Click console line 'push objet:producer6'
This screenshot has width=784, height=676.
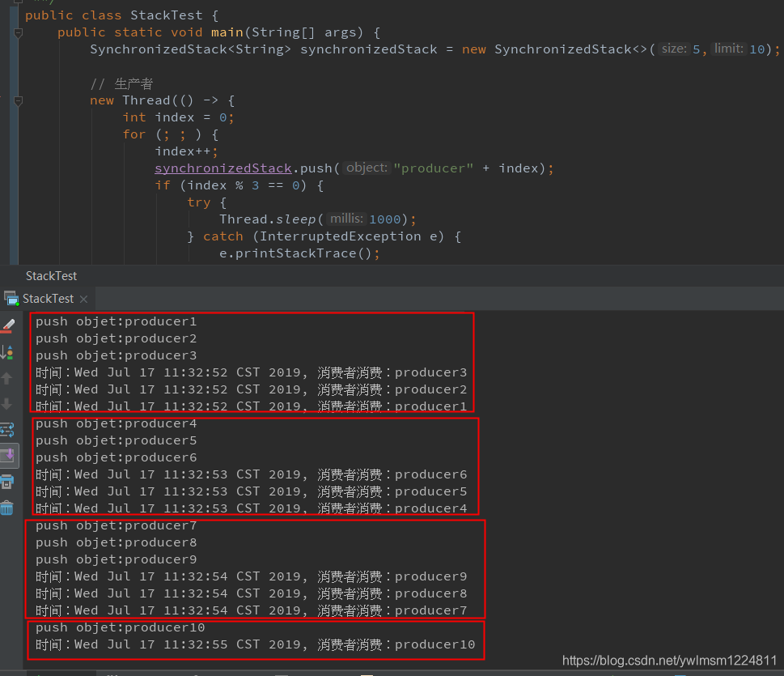tap(116, 458)
